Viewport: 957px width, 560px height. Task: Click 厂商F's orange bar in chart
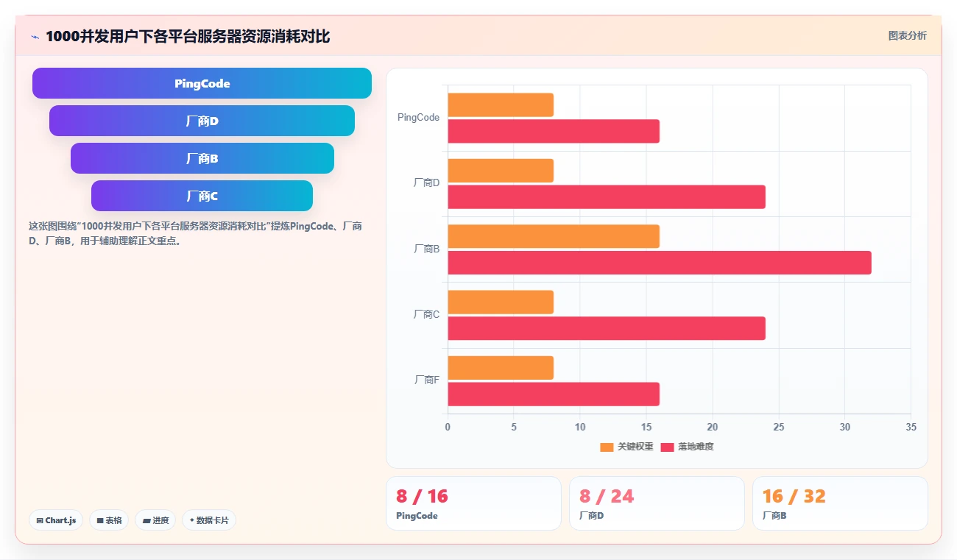tap(501, 368)
